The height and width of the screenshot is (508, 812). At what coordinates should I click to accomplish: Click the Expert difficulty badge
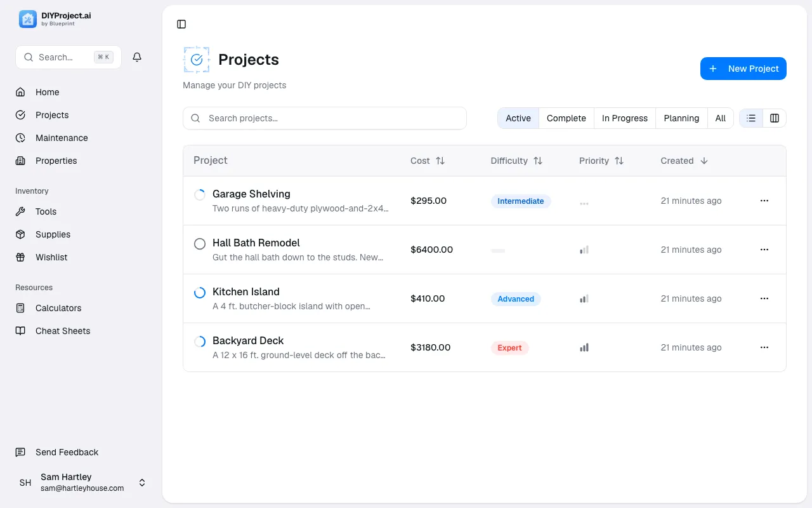[509, 348]
